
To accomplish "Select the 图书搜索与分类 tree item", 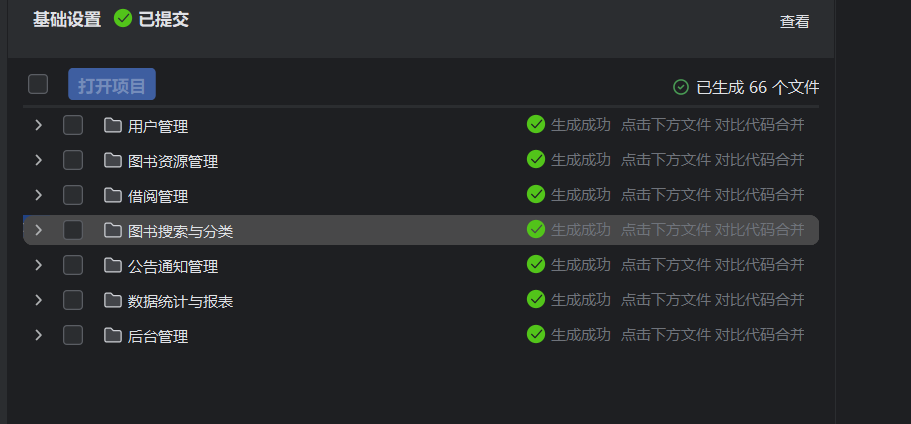I will [x=181, y=231].
